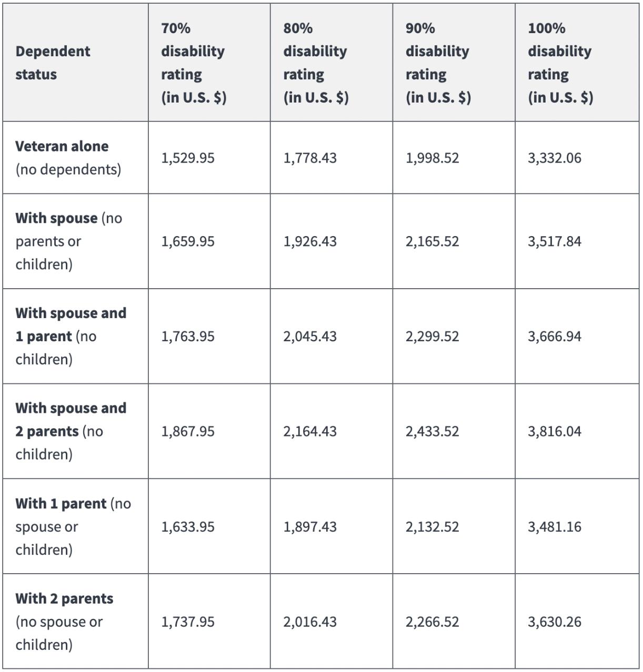Select With spouse and 1 parent label
643x672 pixels.
pyautogui.click(x=71, y=324)
